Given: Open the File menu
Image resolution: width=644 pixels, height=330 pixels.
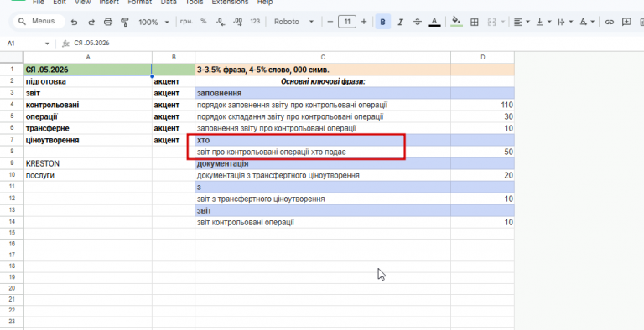Looking at the screenshot, I should click(39, 2).
